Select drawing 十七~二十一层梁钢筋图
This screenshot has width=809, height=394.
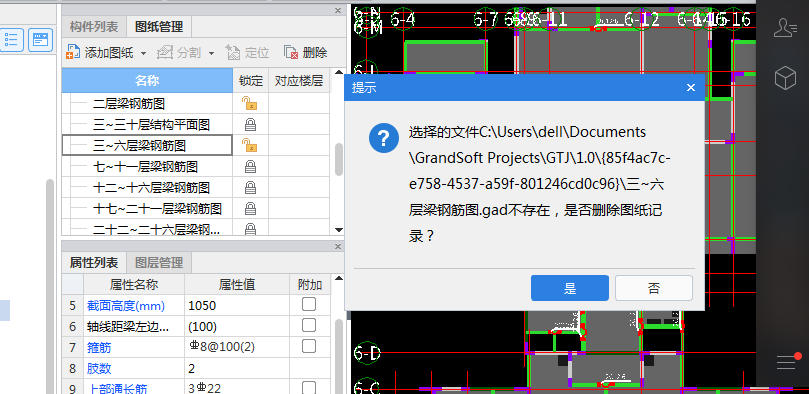tap(157, 209)
